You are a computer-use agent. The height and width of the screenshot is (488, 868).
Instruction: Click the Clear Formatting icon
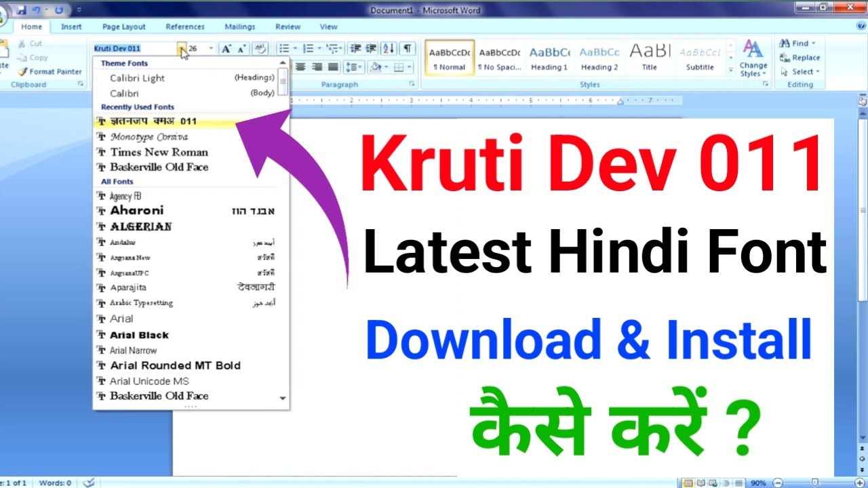point(261,49)
